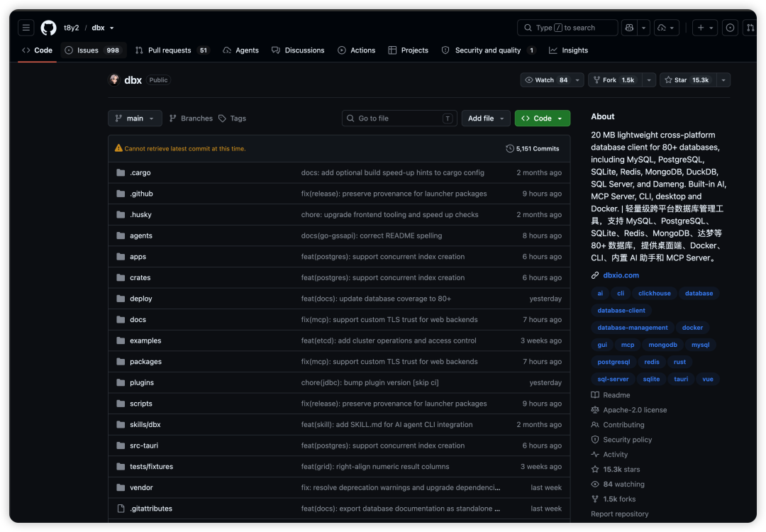
Task: Open the pull requests icon in header
Action: click(x=750, y=28)
